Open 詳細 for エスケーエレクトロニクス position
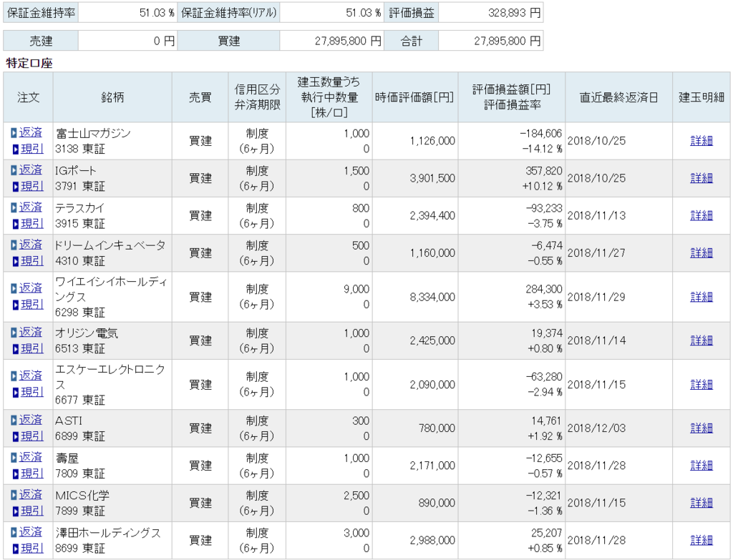The image size is (733, 560). point(702,385)
